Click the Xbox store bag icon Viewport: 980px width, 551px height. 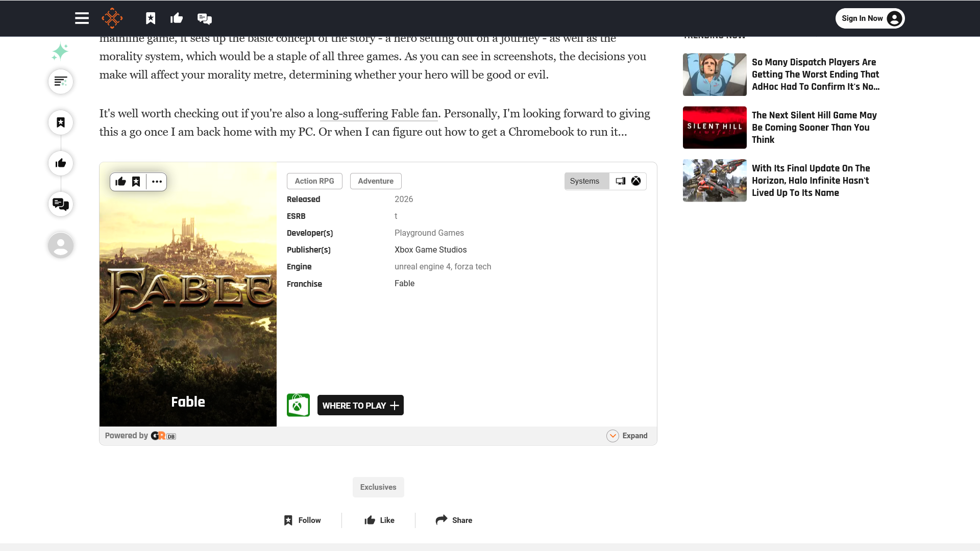click(x=298, y=405)
